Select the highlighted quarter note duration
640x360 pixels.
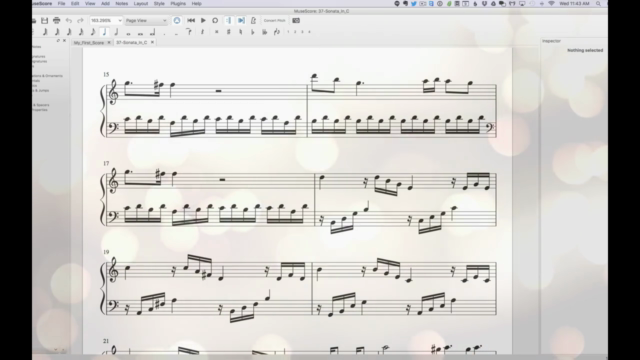click(x=104, y=32)
